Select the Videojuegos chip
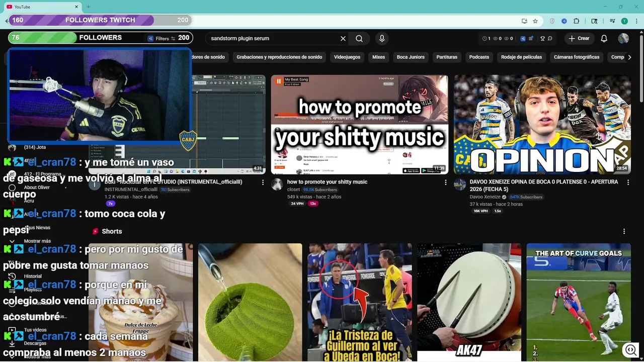This screenshot has width=644, height=362. 347,57
